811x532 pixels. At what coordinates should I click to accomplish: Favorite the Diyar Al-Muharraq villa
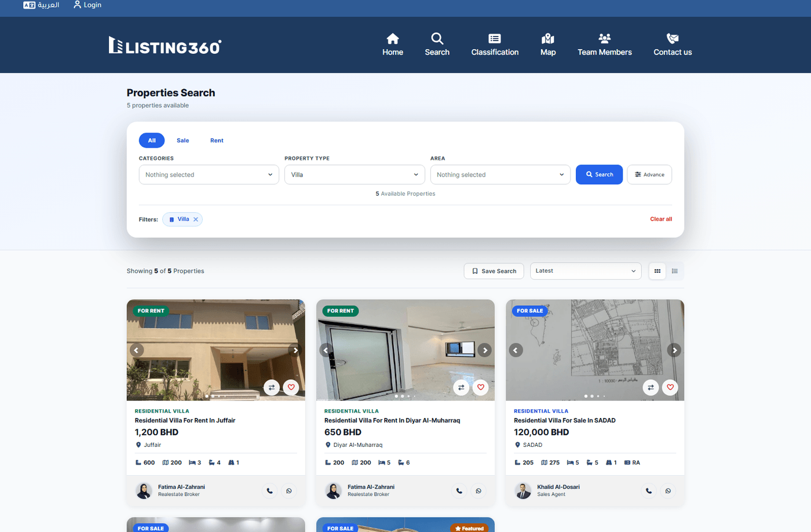tap(481, 387)
